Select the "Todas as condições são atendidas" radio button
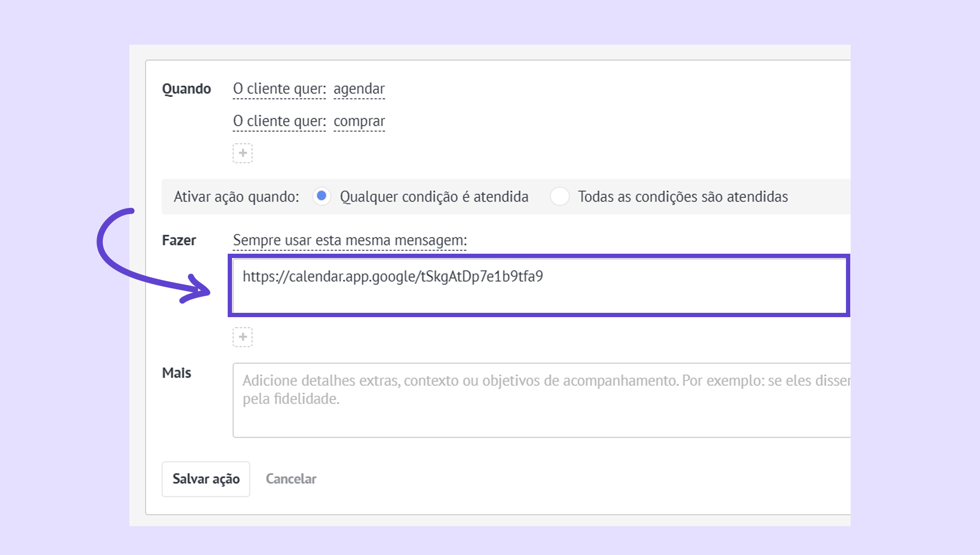Screen dimensions: 980x555 pos(560,197)
